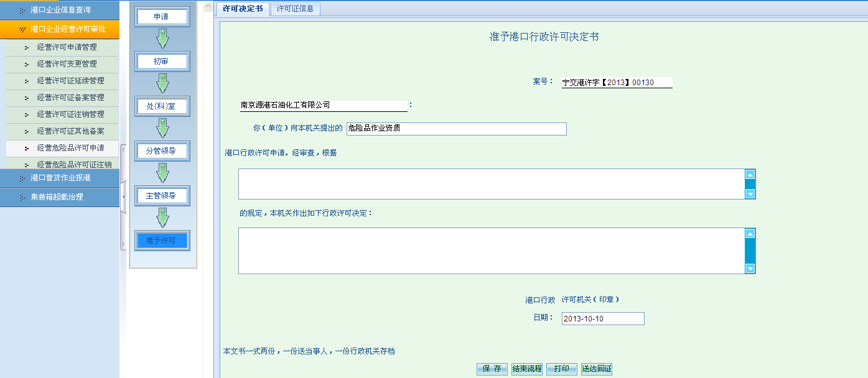868x378 pixels.
Task: Click the 保存 button
Action: 492,369
